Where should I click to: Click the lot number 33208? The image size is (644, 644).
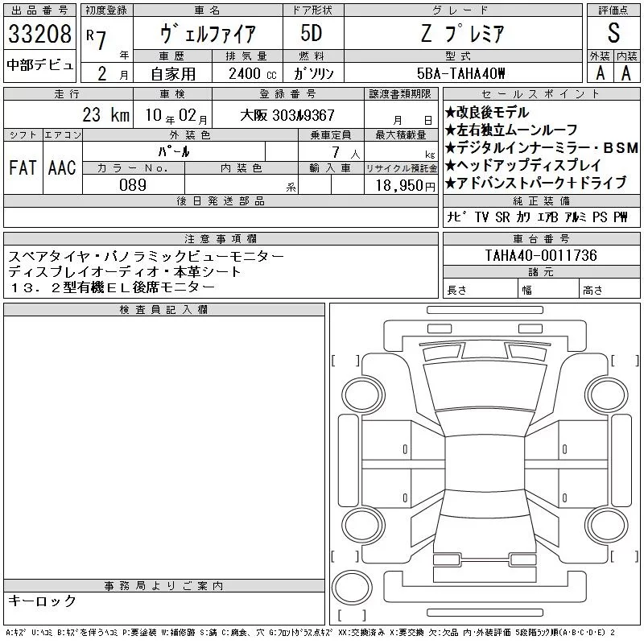(39, 36)
